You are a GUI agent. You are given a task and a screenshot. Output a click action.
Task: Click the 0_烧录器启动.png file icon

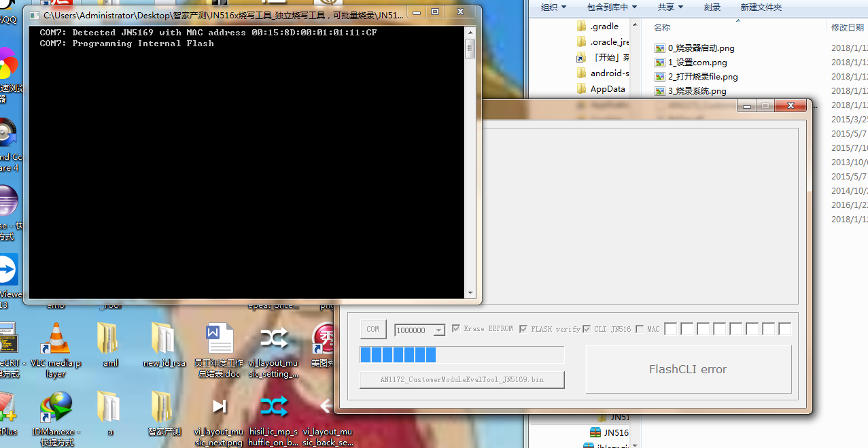pos(659,48)
